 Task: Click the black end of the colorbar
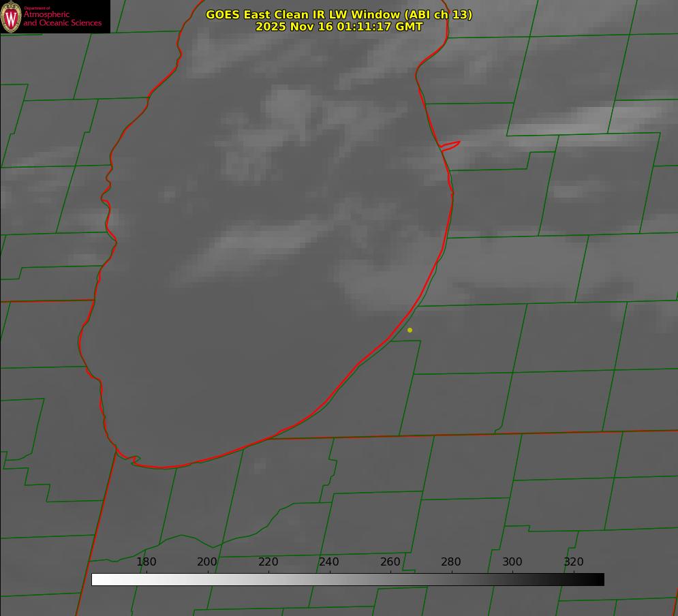[x=600, y=580]
